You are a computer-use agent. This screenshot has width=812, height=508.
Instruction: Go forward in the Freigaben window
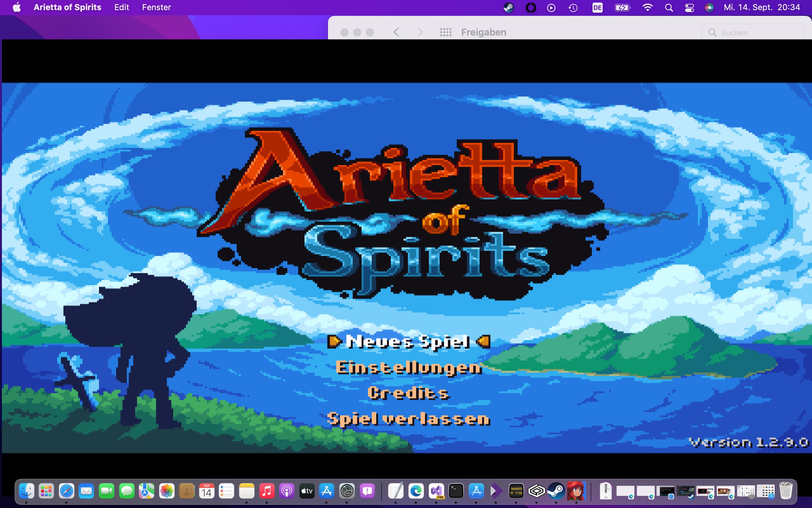click(420, 32)
